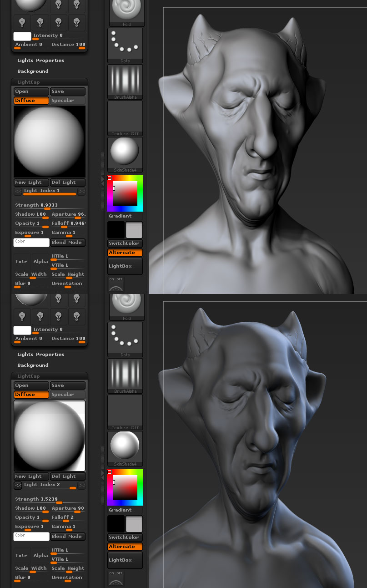This screenshot has width=367, height=588.
Task: Click the Falloff 2 slider
Action: (x=68, y=518)
